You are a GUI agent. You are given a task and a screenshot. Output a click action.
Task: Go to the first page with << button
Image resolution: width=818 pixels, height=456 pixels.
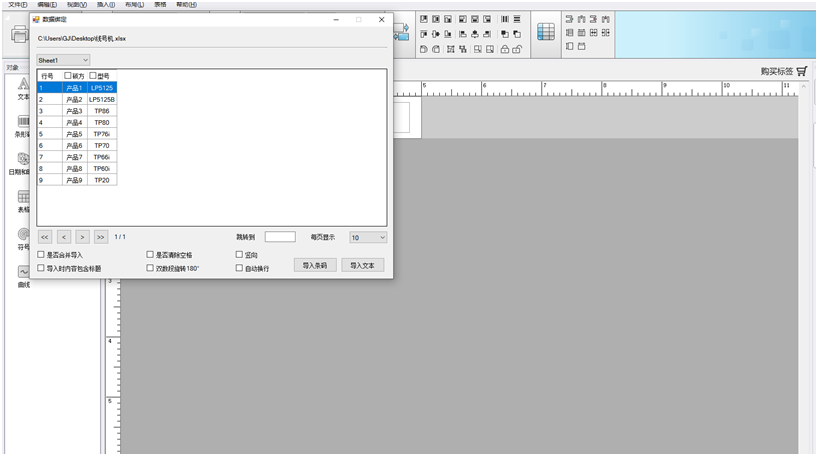(x=45, y=237)
